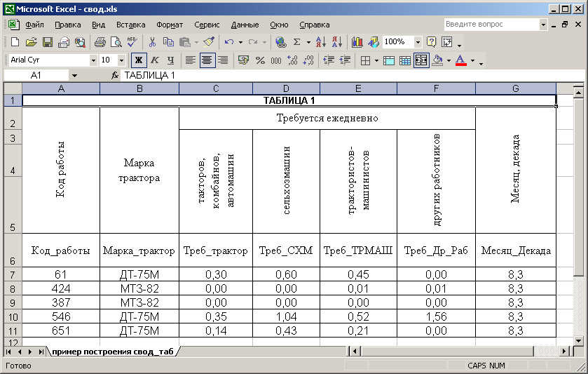Toggle merge and center cells
The height and width of the screenshot is (374, 588).
[x=421, y=60]
